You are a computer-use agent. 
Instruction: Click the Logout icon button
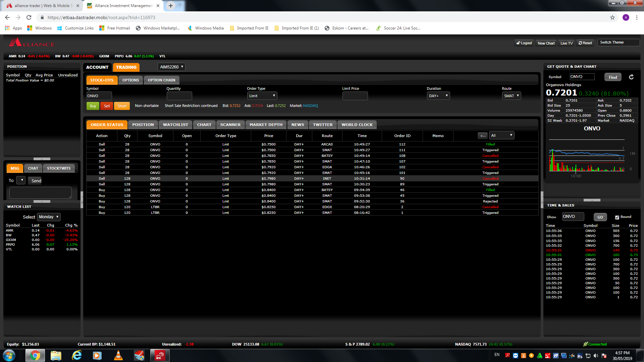(524, 43)
